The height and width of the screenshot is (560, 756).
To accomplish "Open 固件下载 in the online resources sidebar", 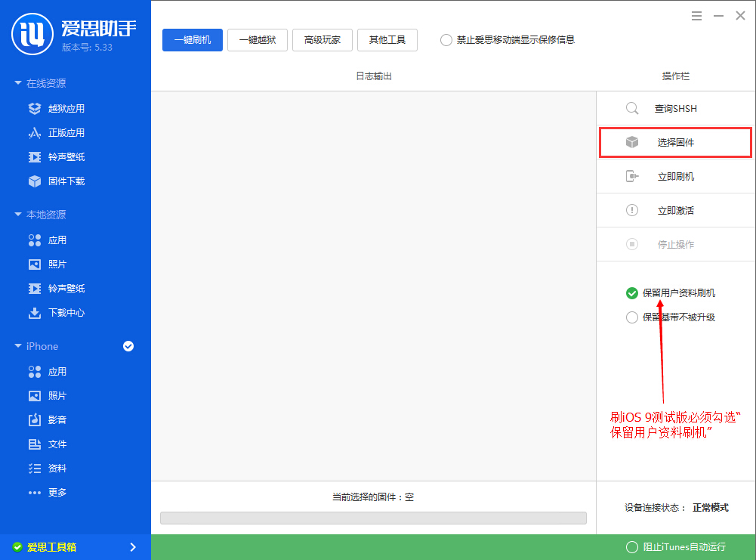I will coord(56,181).
